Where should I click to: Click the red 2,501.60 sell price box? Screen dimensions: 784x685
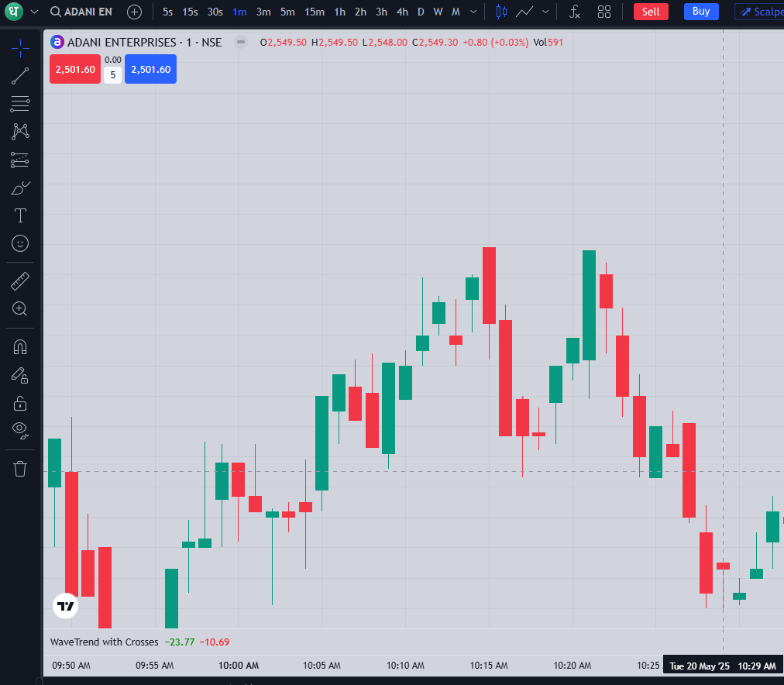click(75, 69)
